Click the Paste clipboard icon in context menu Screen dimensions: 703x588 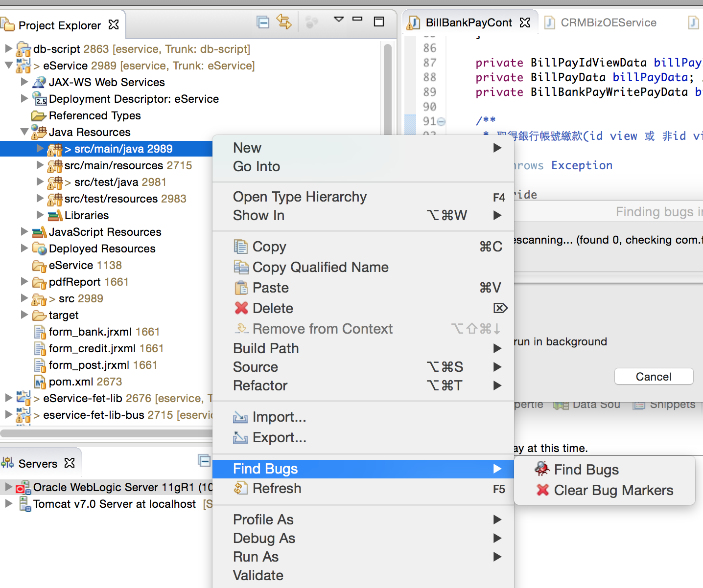(x=241, y=288)
